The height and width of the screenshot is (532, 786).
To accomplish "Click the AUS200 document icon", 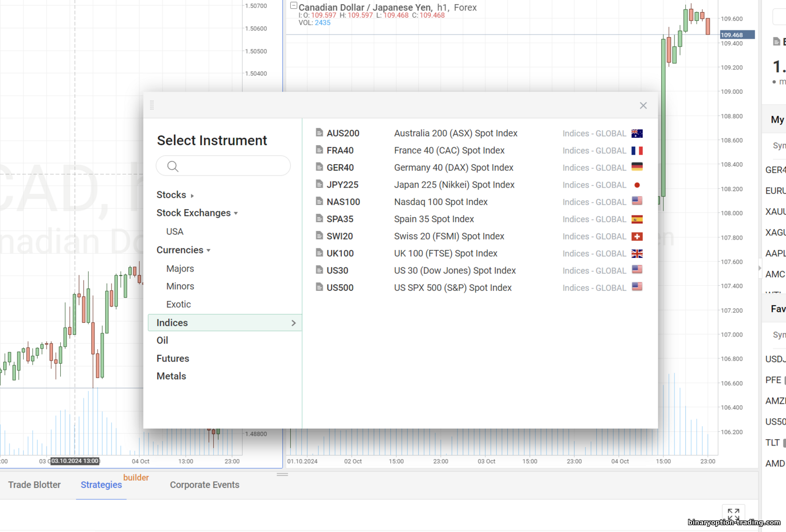I will pos(319,133).
